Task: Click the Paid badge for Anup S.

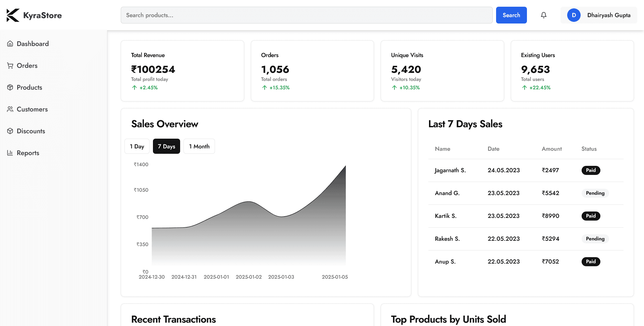Action: click(x=591, y=262)
